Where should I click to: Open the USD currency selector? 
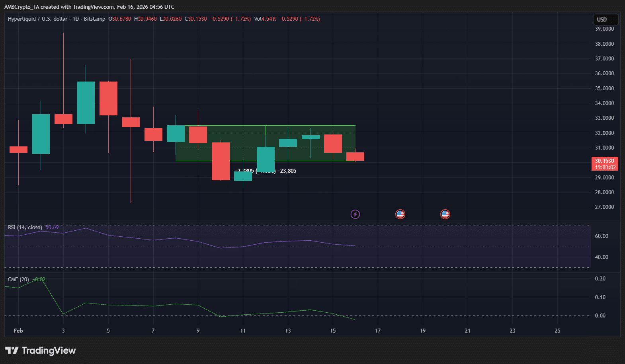pyautogui.click(x=605, y=19)
